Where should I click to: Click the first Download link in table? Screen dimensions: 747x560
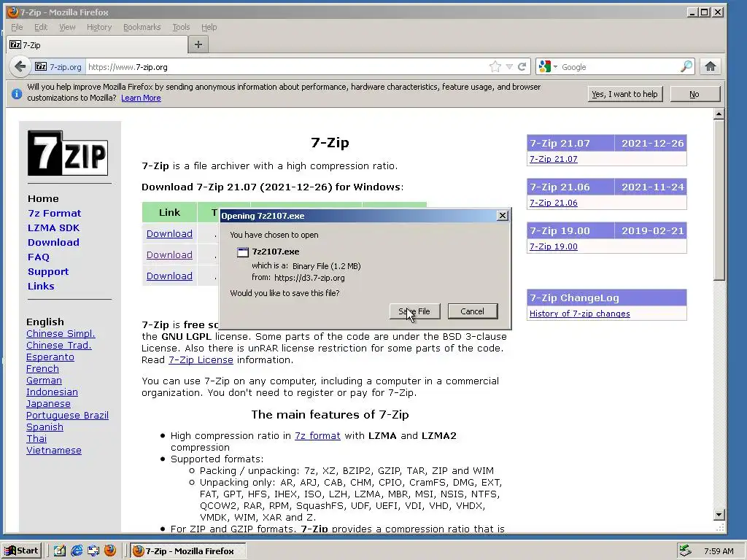[169, 234]
